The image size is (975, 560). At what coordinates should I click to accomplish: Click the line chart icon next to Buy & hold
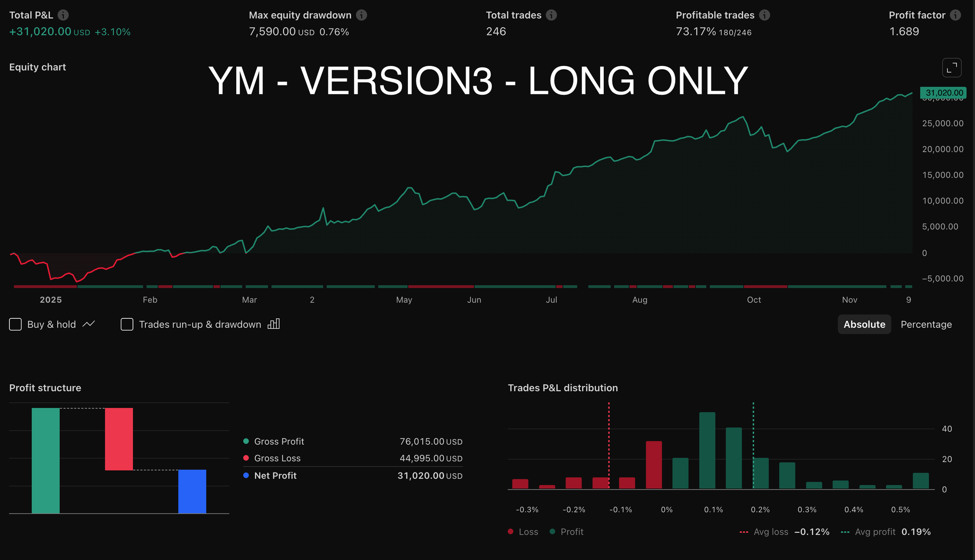[89, 324]
